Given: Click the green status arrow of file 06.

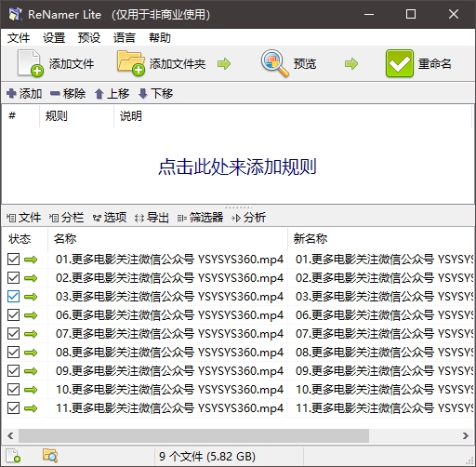Looking at the screenshot, I should click(x=31, y=315).
